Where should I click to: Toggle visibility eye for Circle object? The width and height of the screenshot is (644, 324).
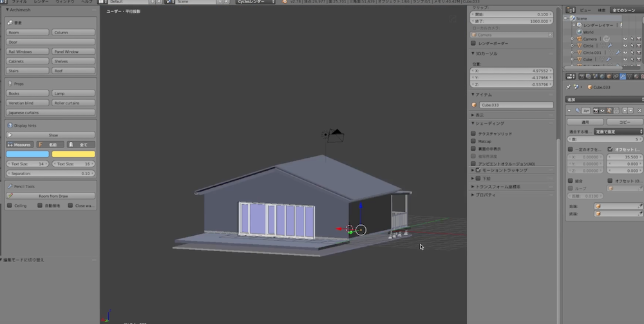(625, 46)
